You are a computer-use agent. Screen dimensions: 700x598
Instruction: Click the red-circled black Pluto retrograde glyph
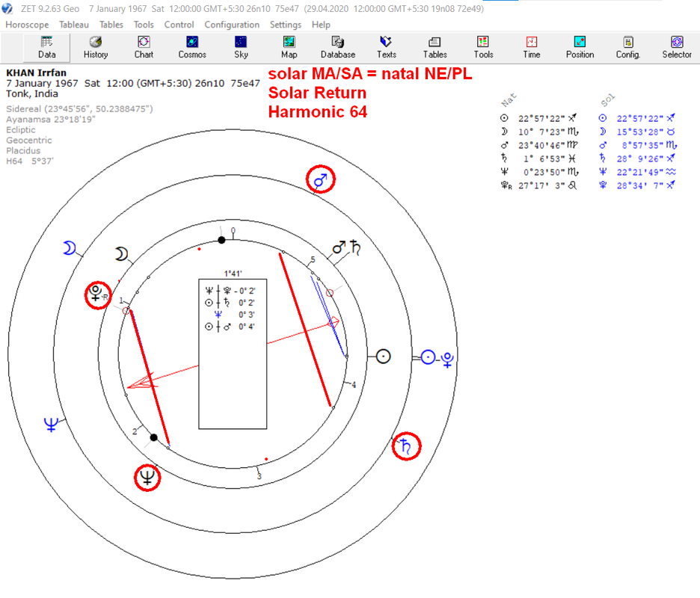pyautogui.click(x=98, y=295)
